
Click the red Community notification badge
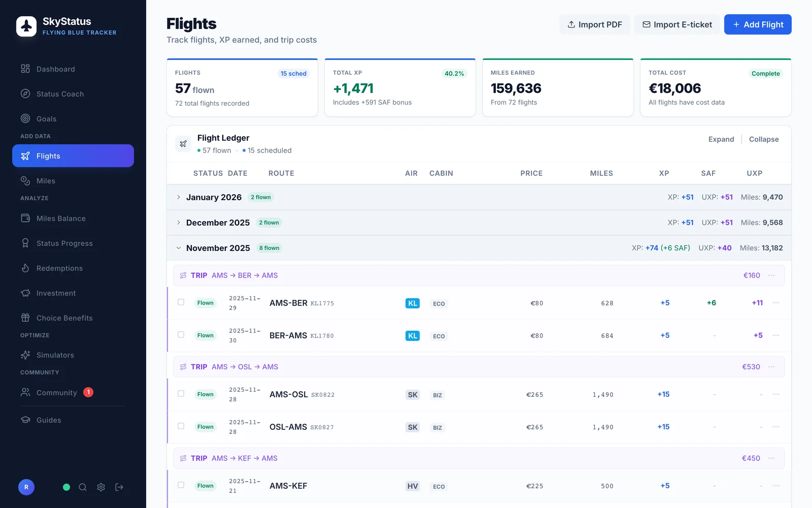click(88, 392)
